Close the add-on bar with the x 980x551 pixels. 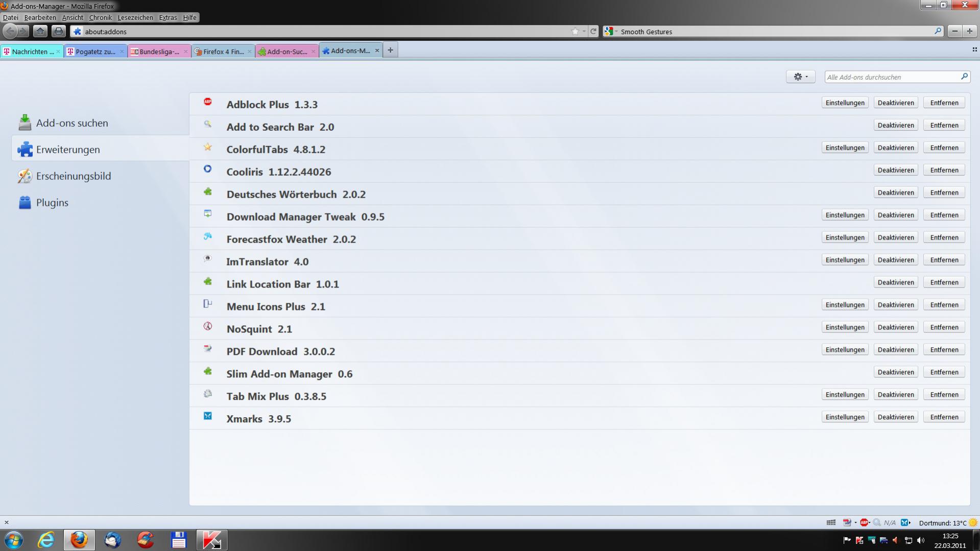click(x=7, y=522)
